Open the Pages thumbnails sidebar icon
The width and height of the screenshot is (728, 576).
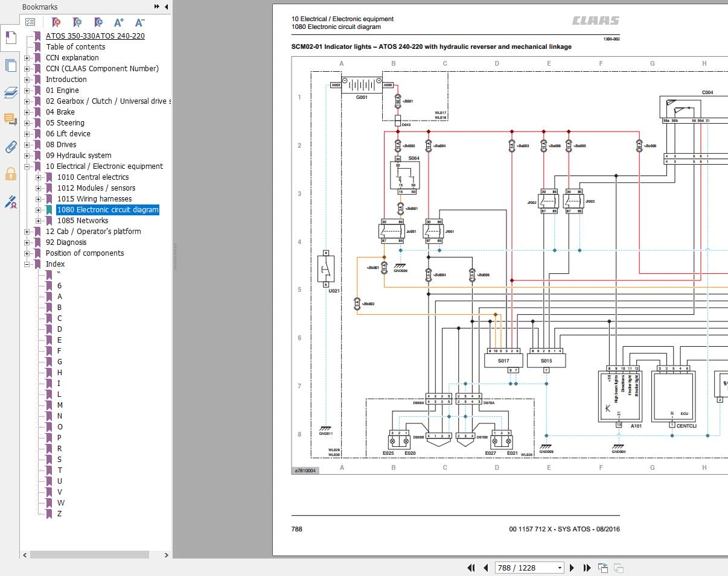tap(10, 66)
